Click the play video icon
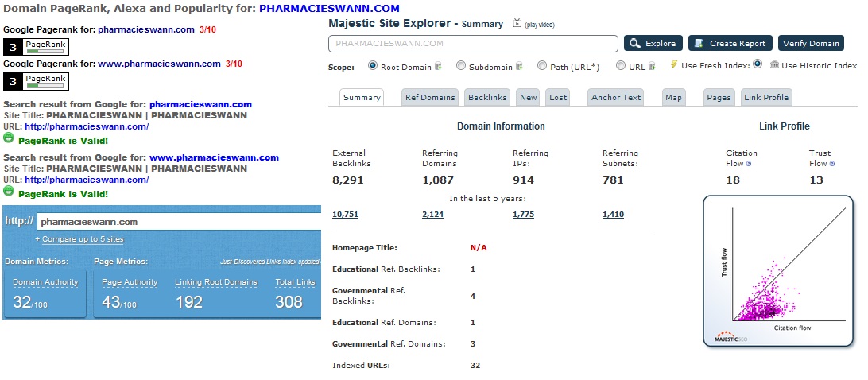 517,24
